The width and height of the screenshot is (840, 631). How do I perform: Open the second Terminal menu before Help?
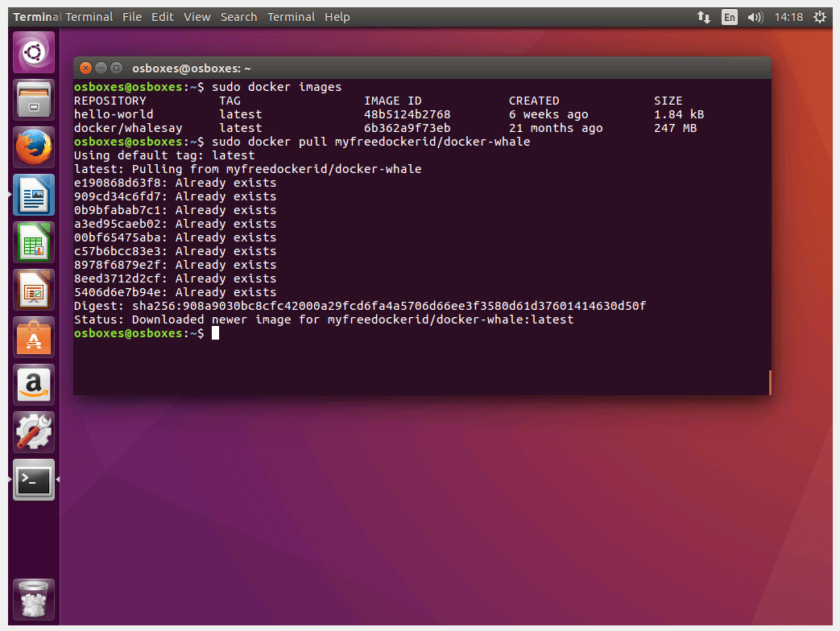291,17
